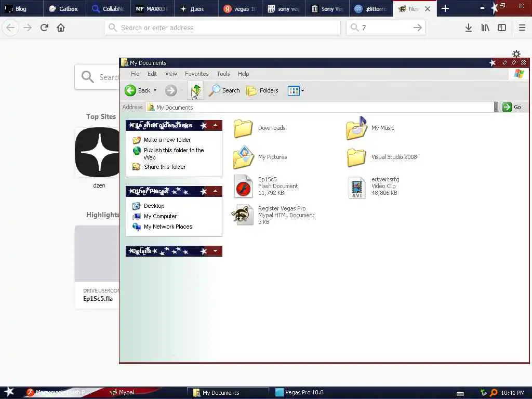
Task: Select the My Pictures folder icon
Action: (x=243, y=157)
